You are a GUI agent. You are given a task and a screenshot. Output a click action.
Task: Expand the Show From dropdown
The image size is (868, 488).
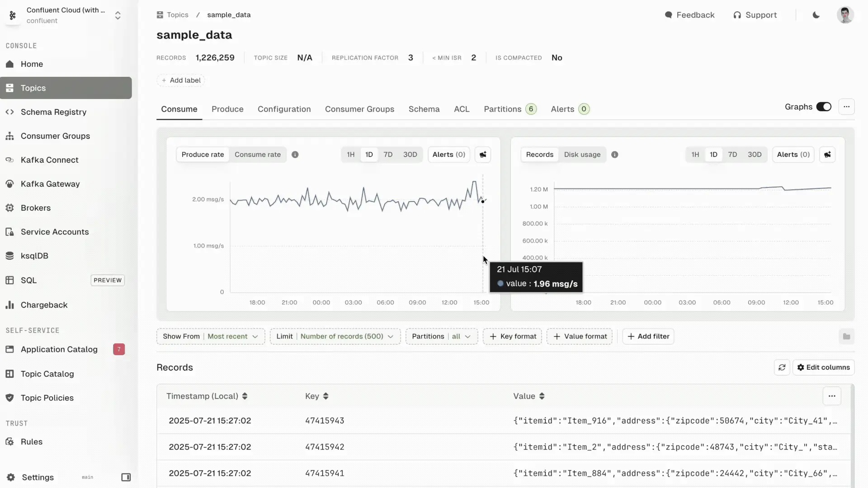(x=210, y=336)
